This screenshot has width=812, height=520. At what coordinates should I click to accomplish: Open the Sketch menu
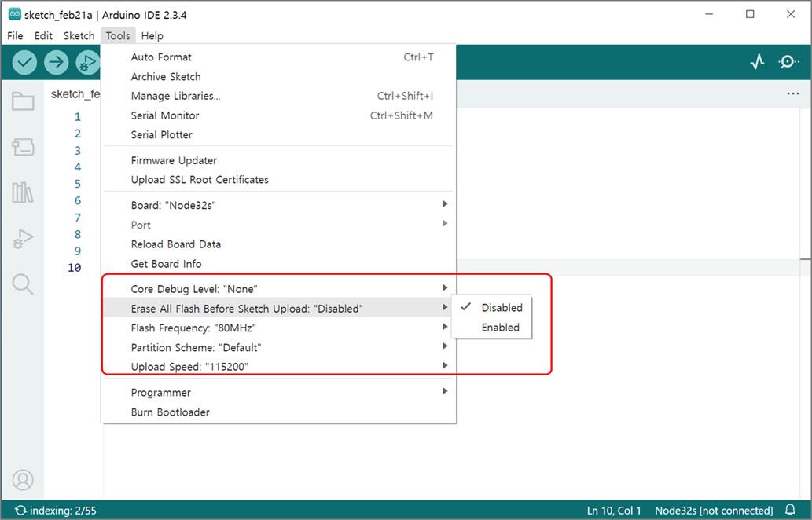[79, 35]
